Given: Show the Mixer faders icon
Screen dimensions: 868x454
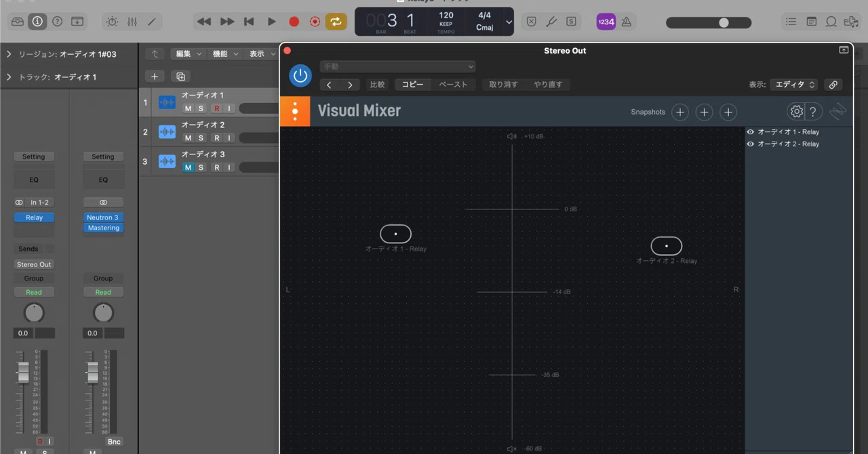Looking at the screenshot, I should click(x=132, y=22).
